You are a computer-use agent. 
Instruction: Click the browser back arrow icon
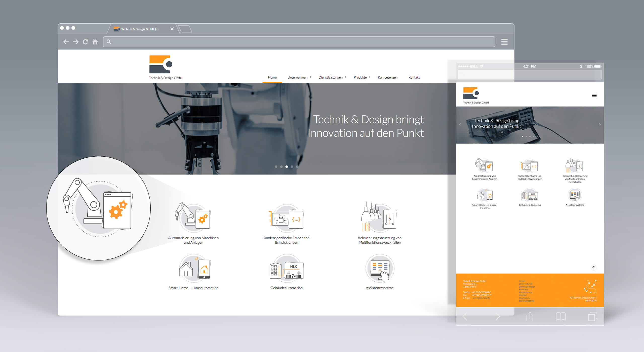click(66, 42)
